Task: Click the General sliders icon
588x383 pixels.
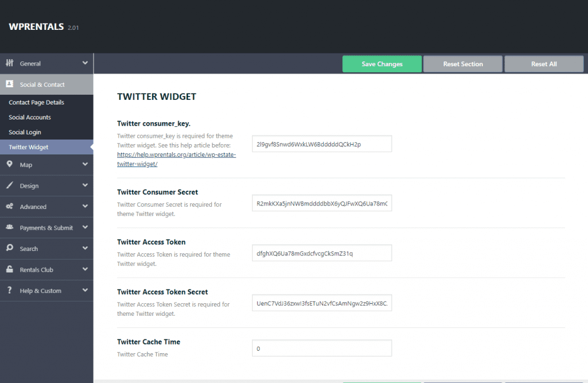Action: [x=9, y=63]
